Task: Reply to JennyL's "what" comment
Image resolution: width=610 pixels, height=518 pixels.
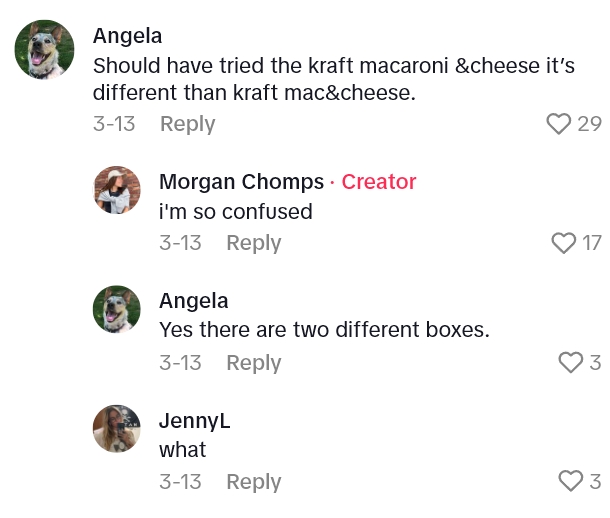Action: click(253, 482)
